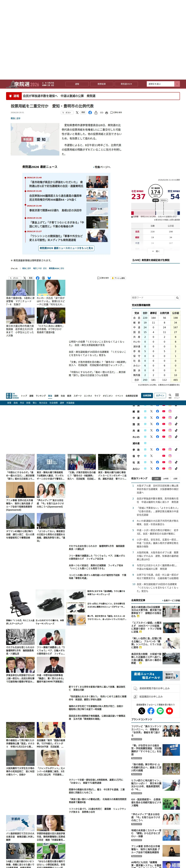Viewport: 186px width, 868px height.
Task: Click the search icon beside the 検索ワード field
Action: 177,298
